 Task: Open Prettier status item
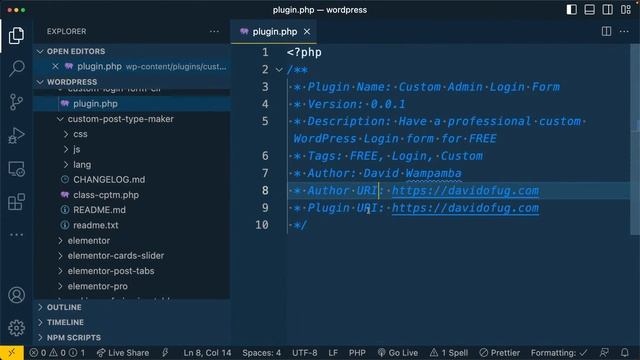[500, 353]
